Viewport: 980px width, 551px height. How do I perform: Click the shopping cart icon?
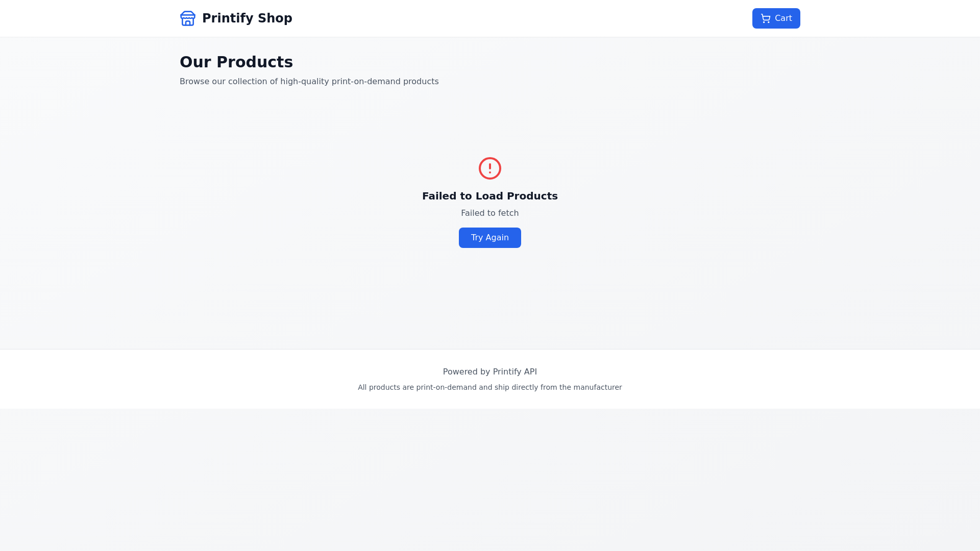(x=766, y=19)
